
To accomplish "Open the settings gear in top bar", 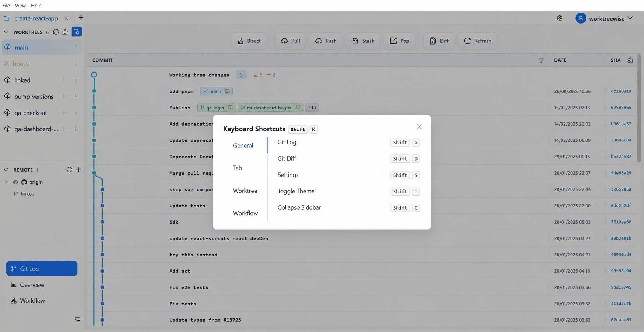I will (x=560, y=18).
